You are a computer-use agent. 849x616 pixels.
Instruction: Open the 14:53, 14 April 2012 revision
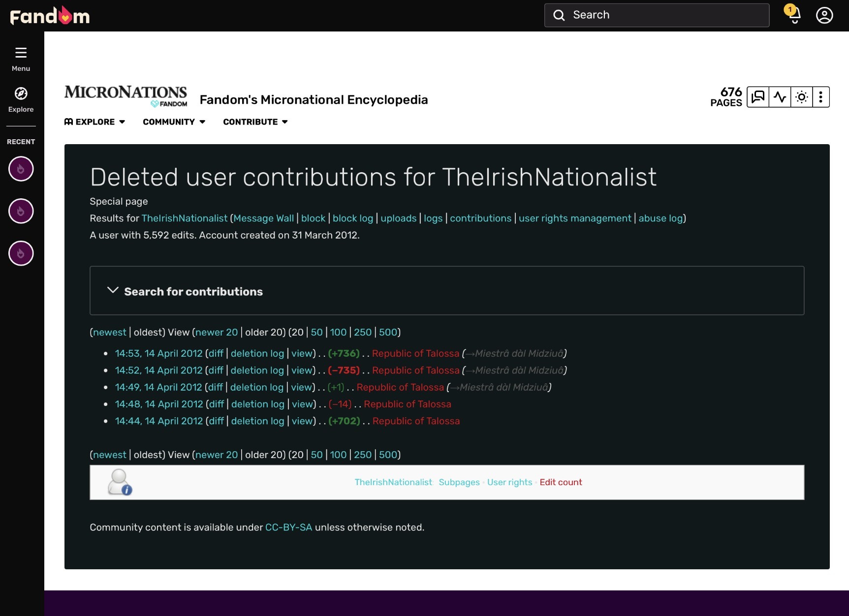pos(158,354)
